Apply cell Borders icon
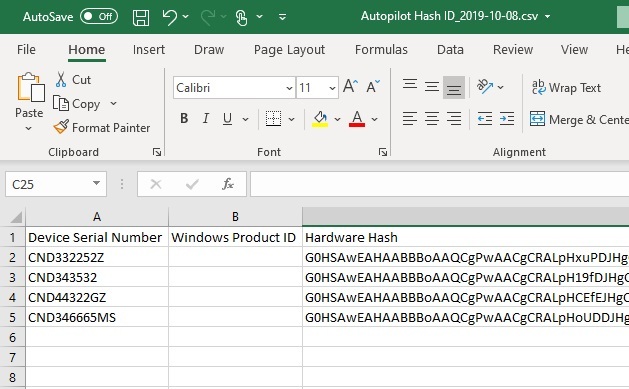Screen dimensions: 629x389 pyautogui.click(x=274, y=119)
